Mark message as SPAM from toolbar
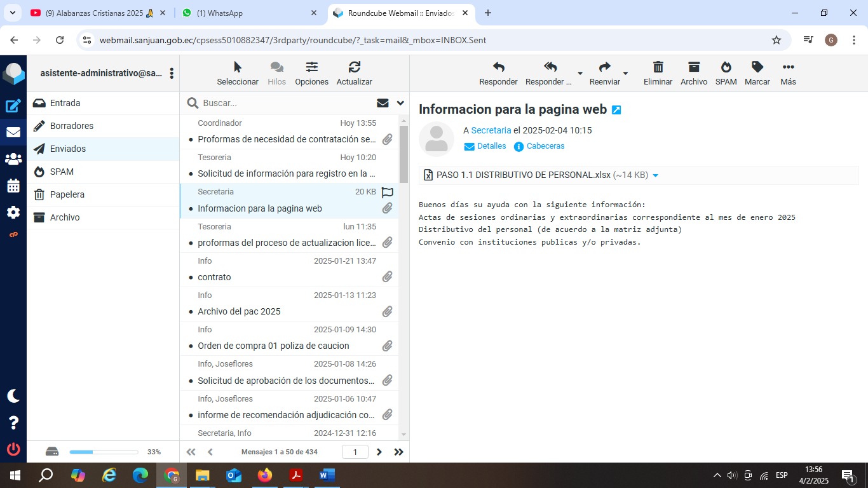 click(x=726, y=74)
